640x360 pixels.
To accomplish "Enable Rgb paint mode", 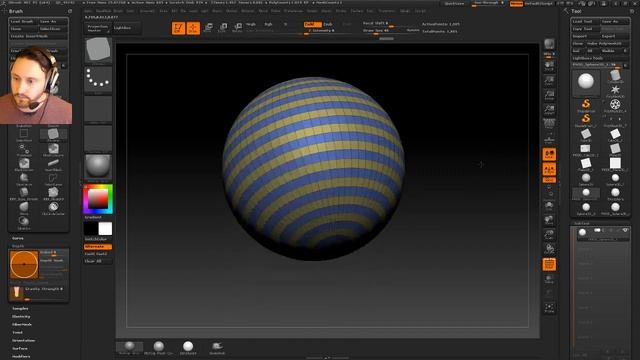I will [268, 24].
